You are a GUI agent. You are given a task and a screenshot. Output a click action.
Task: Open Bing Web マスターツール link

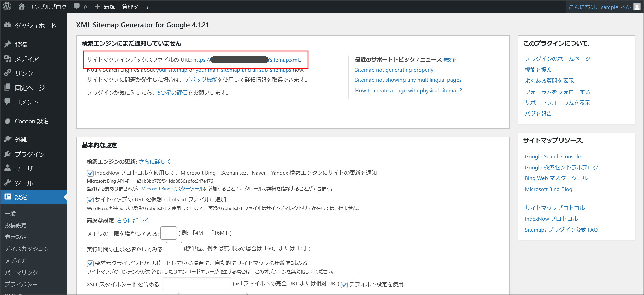(556, 178)
